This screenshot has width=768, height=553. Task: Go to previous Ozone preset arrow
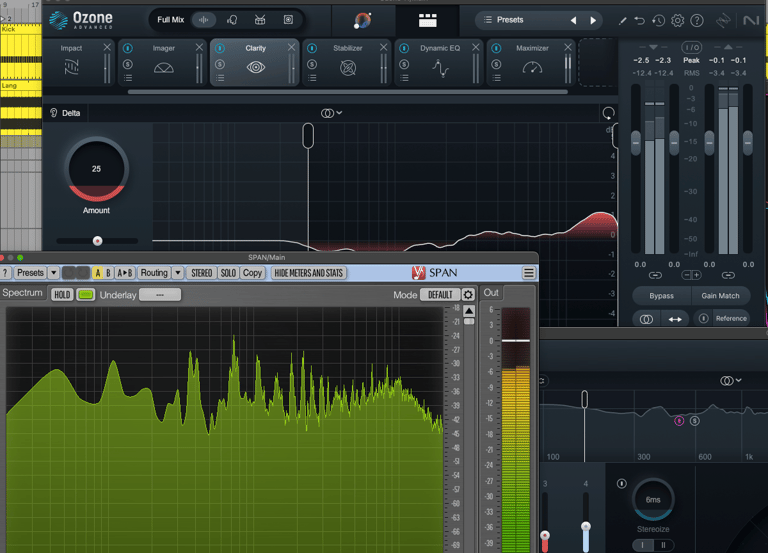click(x=573, y=20)
